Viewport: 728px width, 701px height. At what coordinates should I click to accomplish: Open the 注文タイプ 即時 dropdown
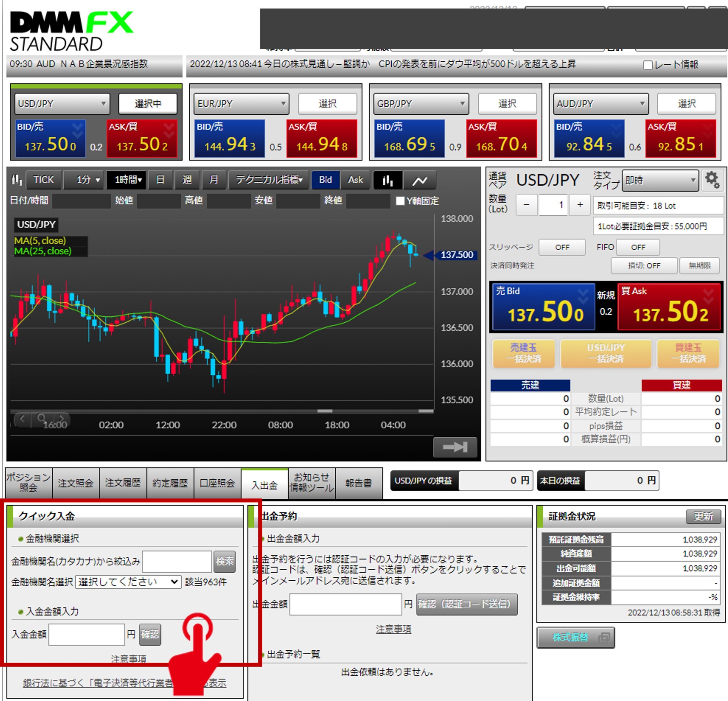[660, 181]
